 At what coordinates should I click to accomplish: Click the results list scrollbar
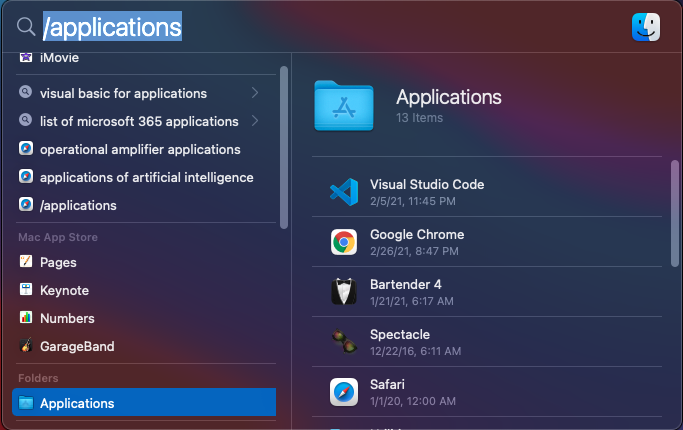tap(284, 147)
